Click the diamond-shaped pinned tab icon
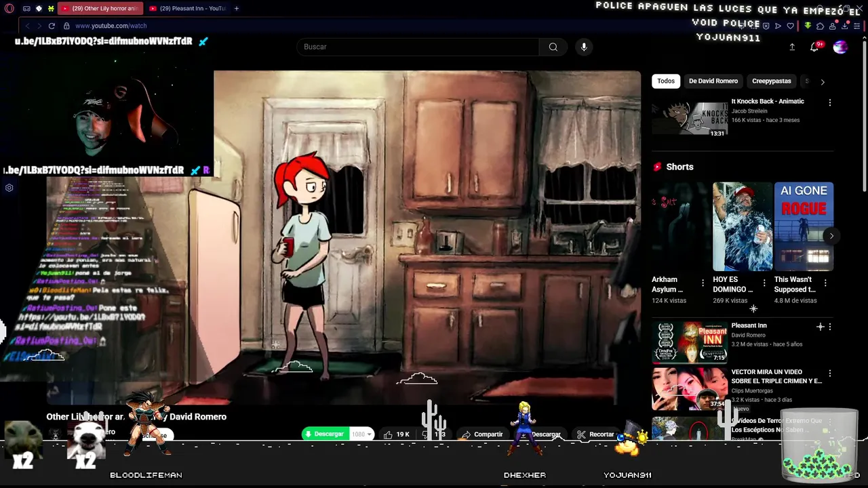Viewport: 868px width, 488px height. [39, 9]
